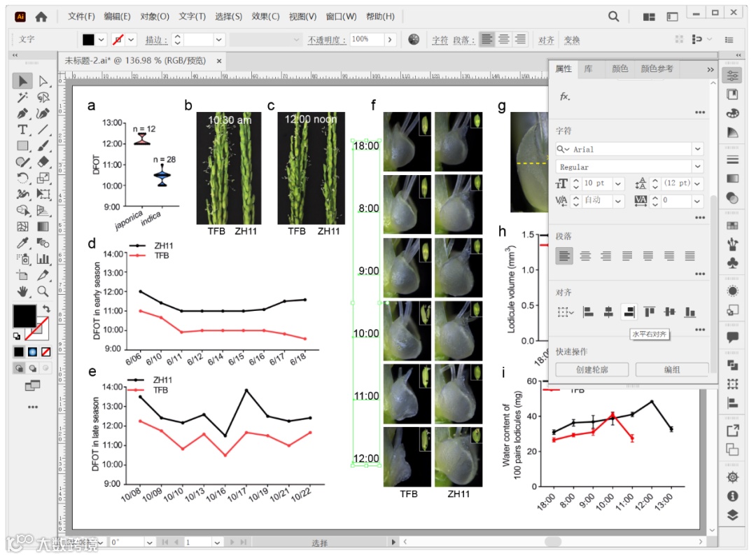Select the Mesh tool
Screen dimensions: 756x558
point(22,227)
